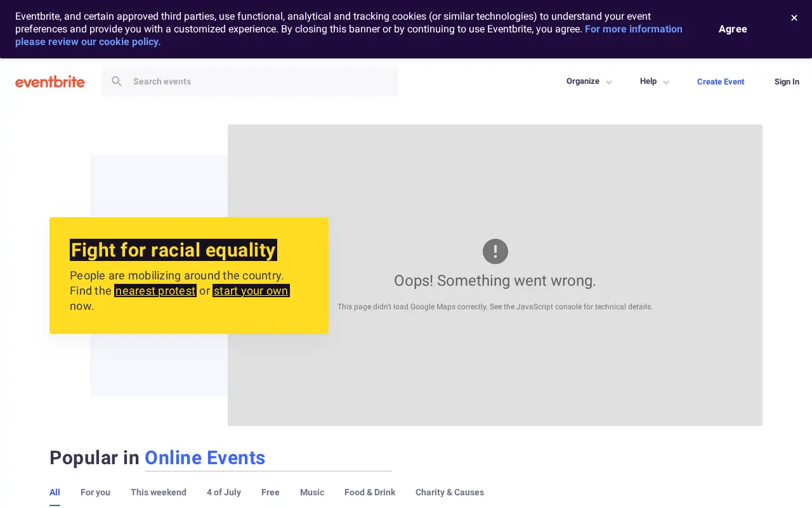Click the Oops! Something went wrong message
The image size is (812, 508).
pyautogui.click(x=495, y=281)
